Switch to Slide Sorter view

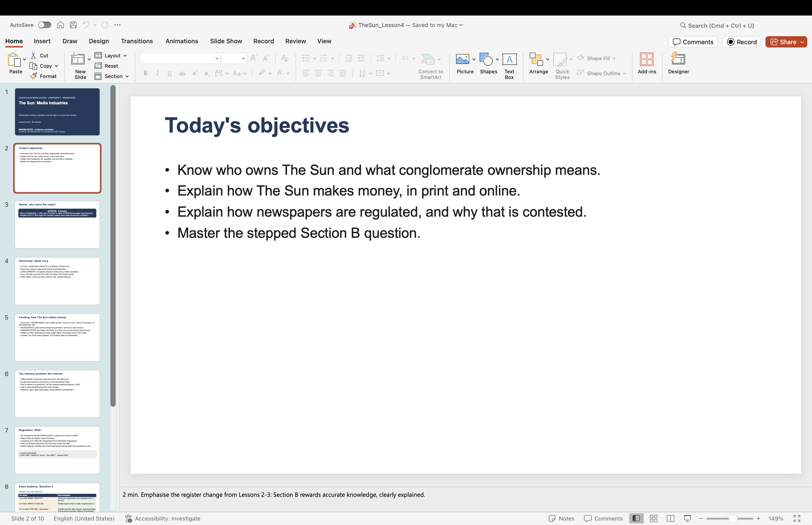tap(654, 518)
